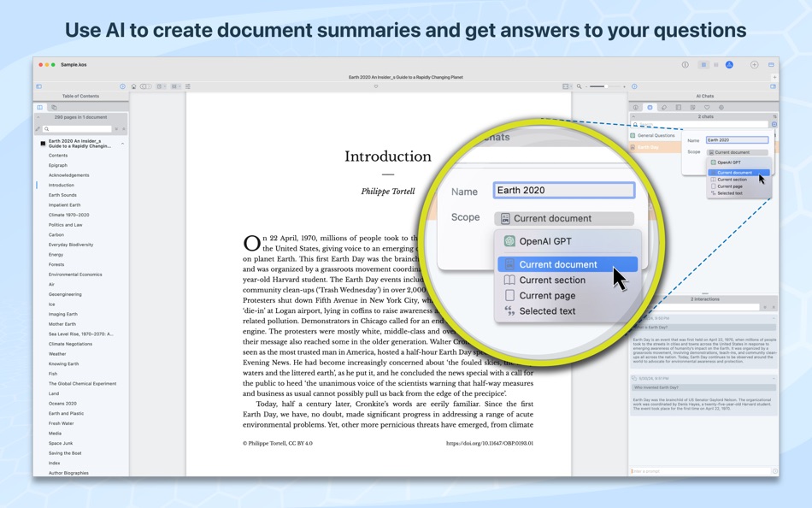
Task: Select the 'What is Earth Day?' interaction
Action: click(x=704, y=328)
